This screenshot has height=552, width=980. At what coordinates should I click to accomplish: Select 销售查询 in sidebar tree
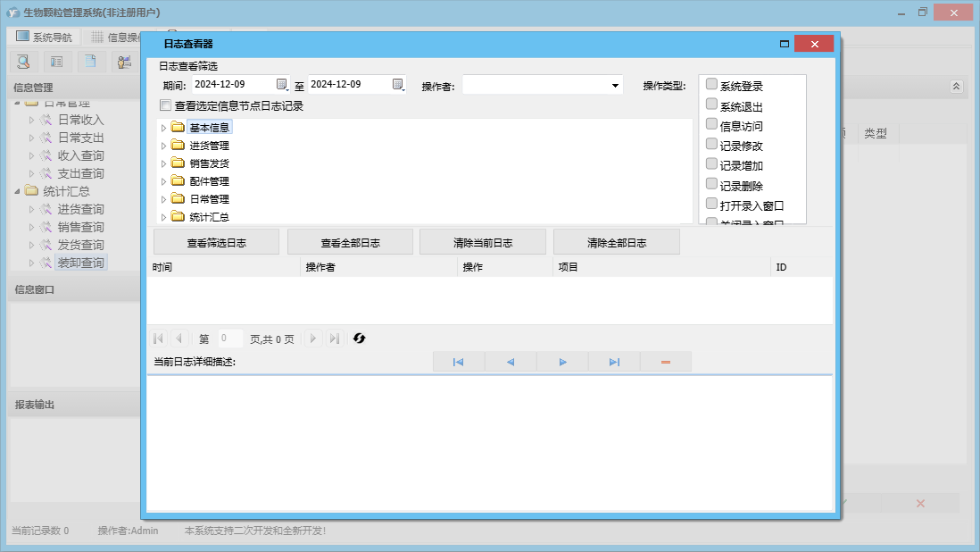[80, 227]
